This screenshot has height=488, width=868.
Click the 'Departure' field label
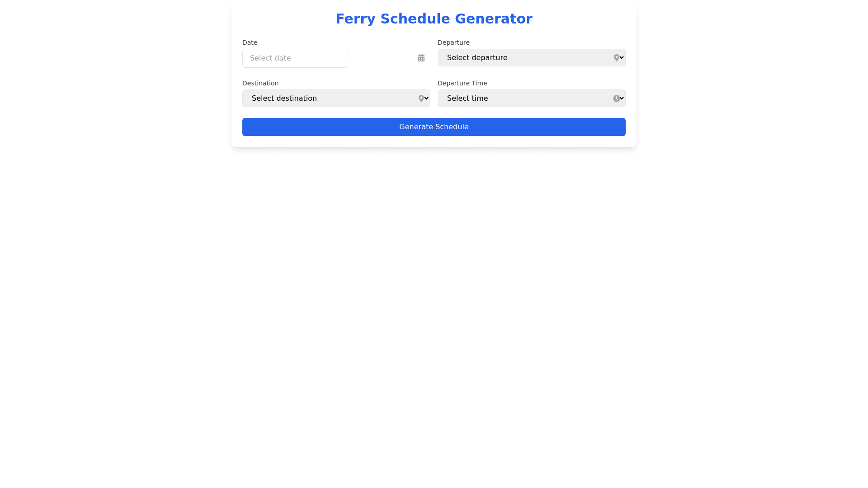pyautogui.click(x=453, y=42)
